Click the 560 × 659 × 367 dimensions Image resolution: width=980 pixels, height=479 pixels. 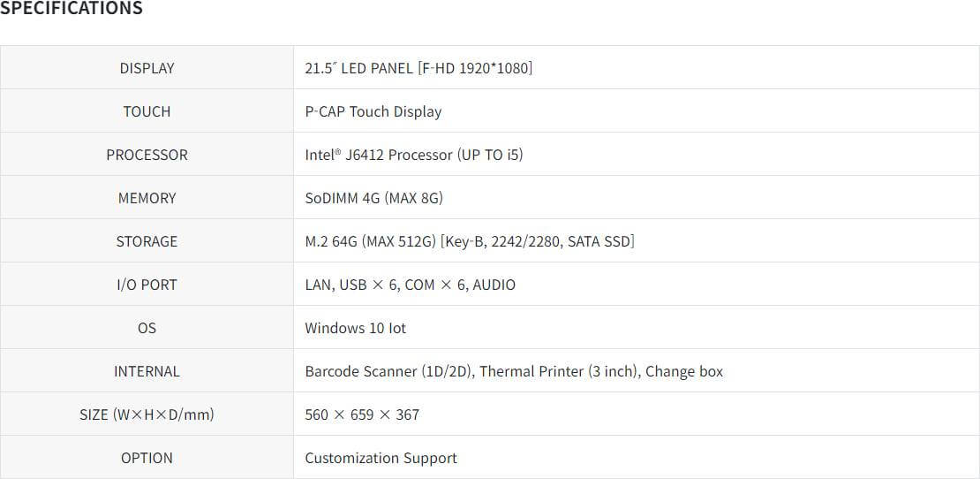pyautogui.click(x=362, y=414)
